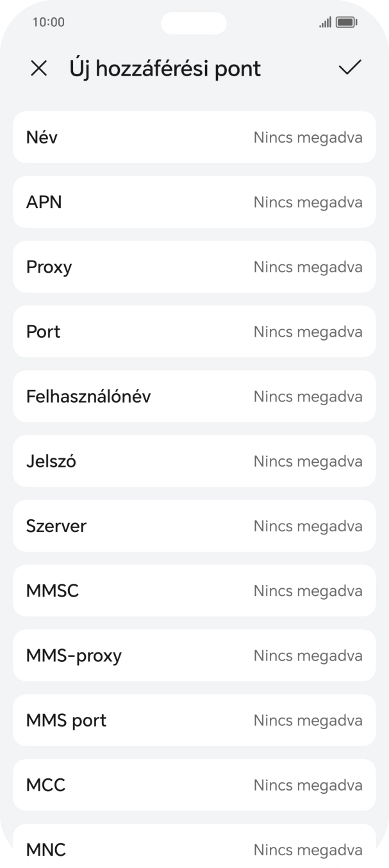Set a value for Proxy
The image size is (389, 868).
[194, 266]
